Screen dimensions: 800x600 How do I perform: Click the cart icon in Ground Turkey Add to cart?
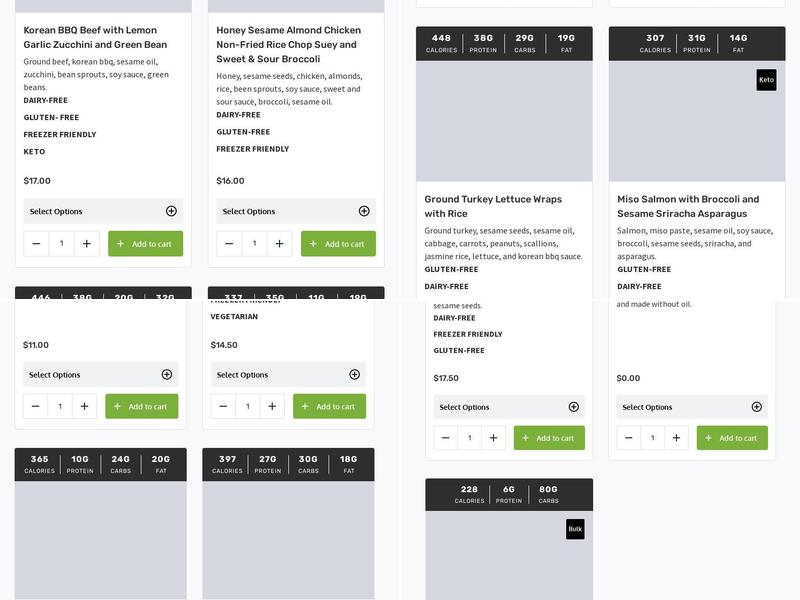coord(527,437)
